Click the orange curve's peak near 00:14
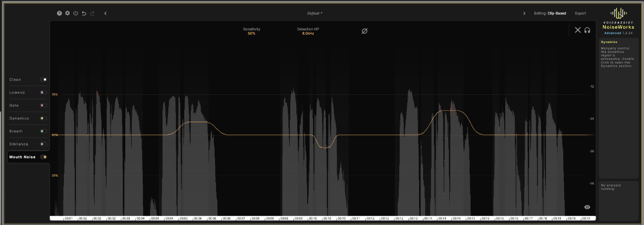The height and width of the screenshot is (225, 644). 451,111
